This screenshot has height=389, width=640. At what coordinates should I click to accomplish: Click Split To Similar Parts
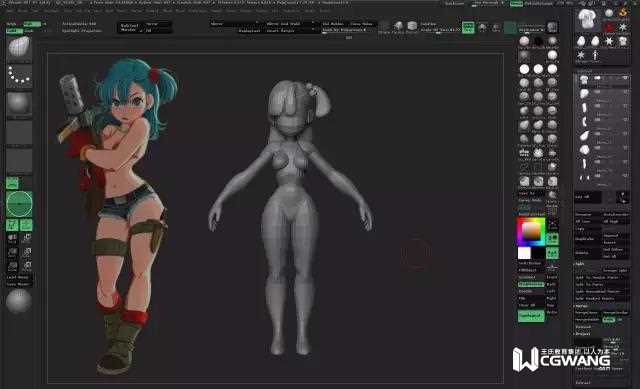(602, 278)
